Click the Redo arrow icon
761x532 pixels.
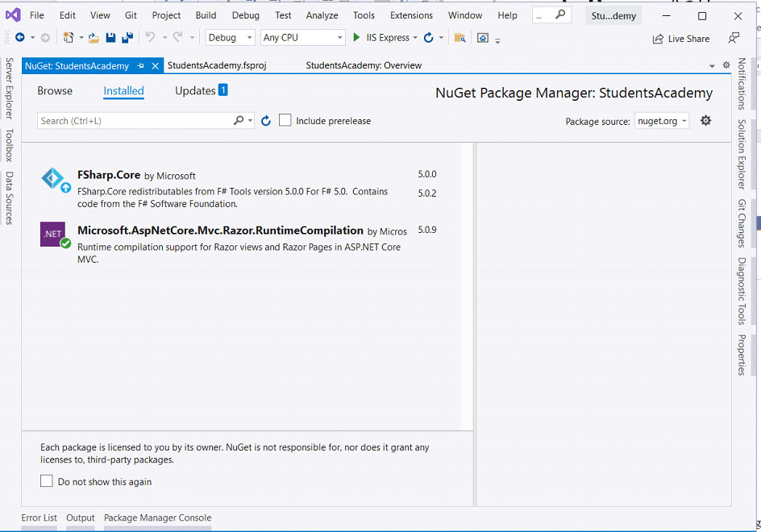(x=178, y=37)
